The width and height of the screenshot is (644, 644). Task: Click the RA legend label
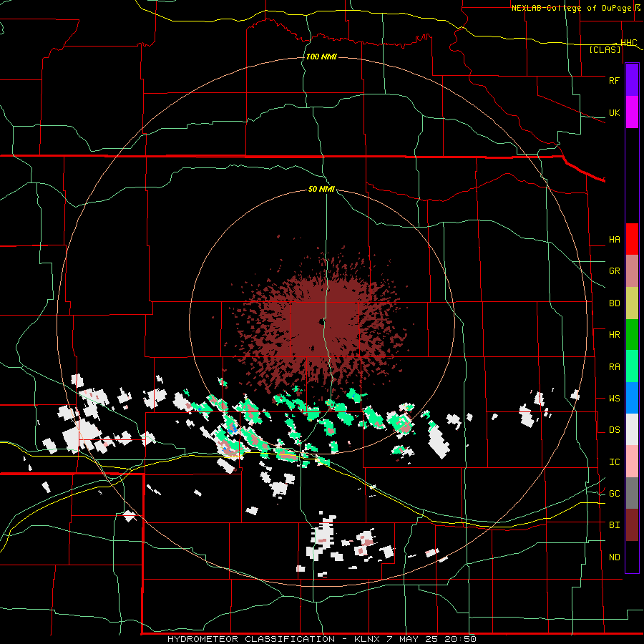pos(614,367)
